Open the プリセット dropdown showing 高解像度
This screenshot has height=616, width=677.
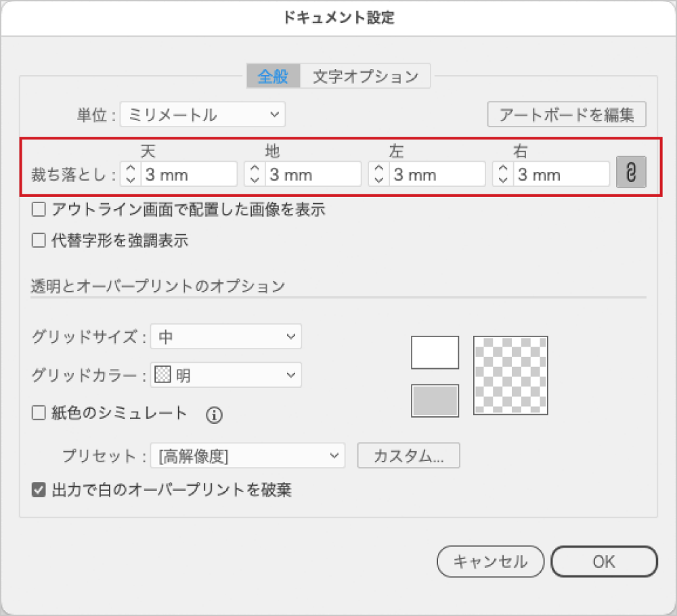(x=247, y=456)
